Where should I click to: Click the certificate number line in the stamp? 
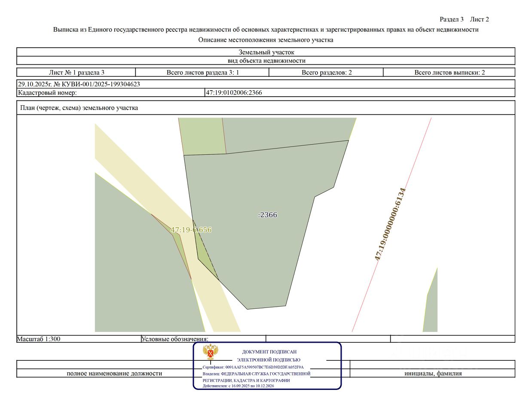(253, 367)
